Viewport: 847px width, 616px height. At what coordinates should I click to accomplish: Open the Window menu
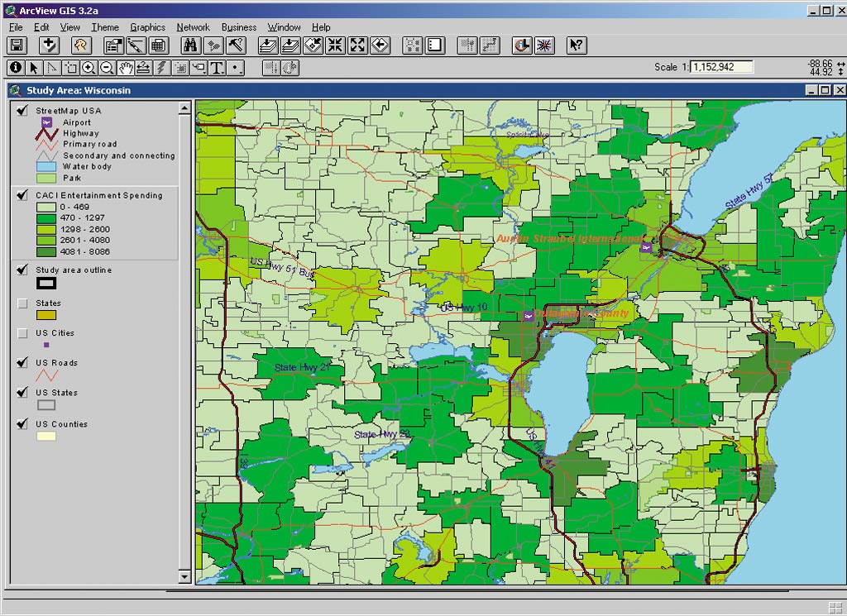click(x=285, y=27)
